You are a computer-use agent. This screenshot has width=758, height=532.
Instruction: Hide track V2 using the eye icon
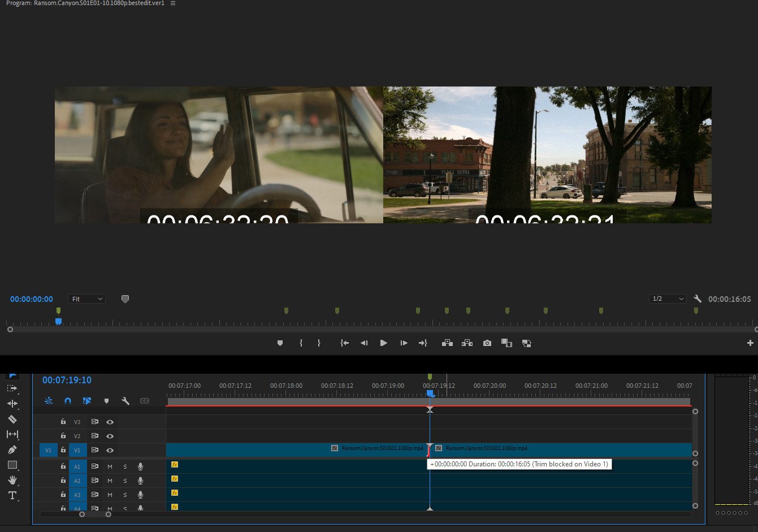click(x=110, y=436)
